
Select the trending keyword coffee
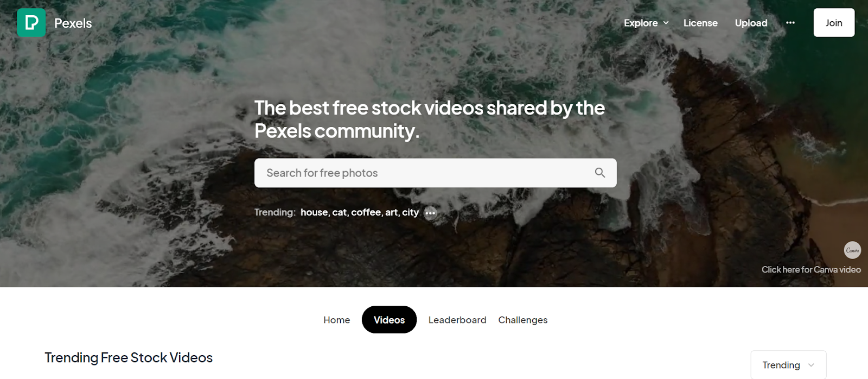coord(366,212)
